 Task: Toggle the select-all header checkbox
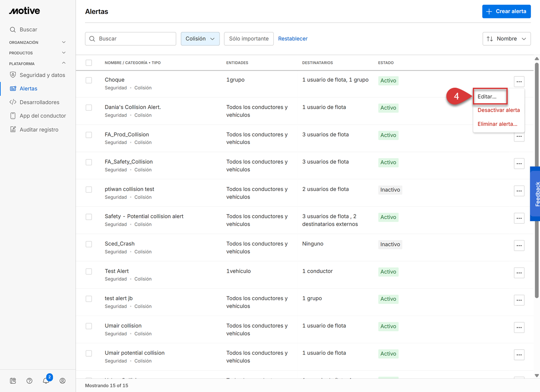point(89,63)
